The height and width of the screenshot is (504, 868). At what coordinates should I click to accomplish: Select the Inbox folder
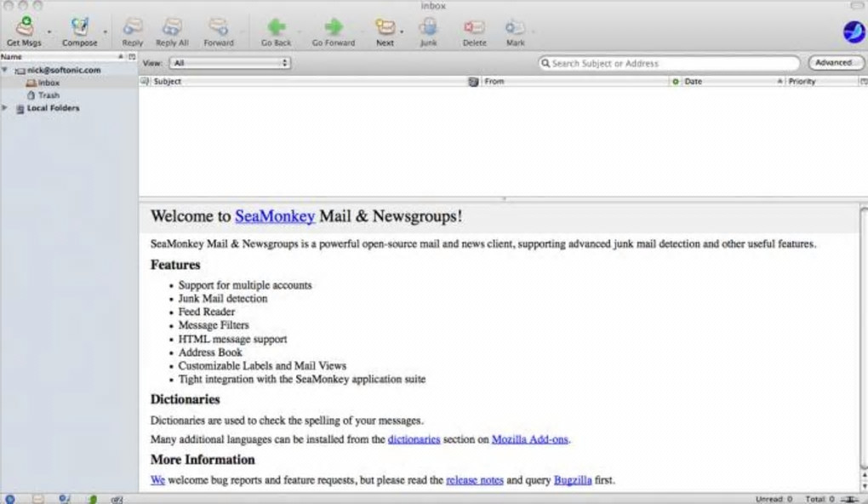[x=49, y=83]
